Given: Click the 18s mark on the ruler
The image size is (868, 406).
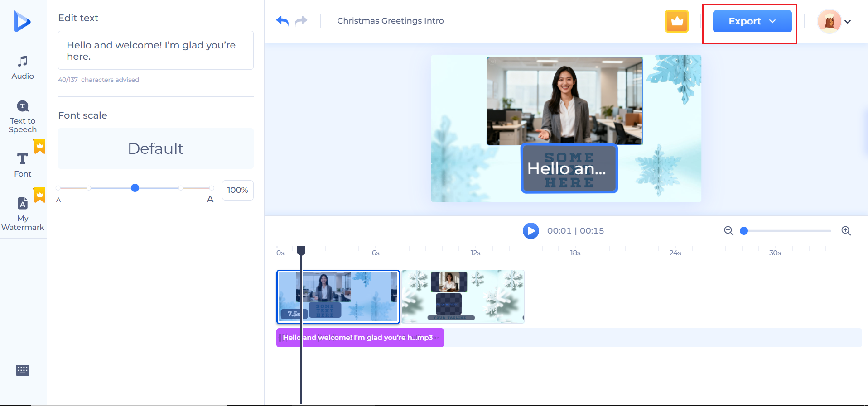Looking at the screenshot, I should click(575, 253).
